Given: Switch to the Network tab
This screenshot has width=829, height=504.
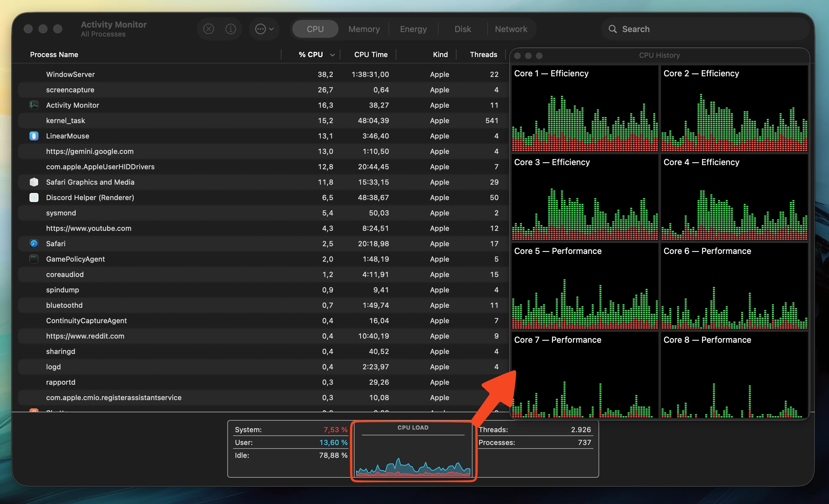Looking at the screenshot, I should 511,29.
